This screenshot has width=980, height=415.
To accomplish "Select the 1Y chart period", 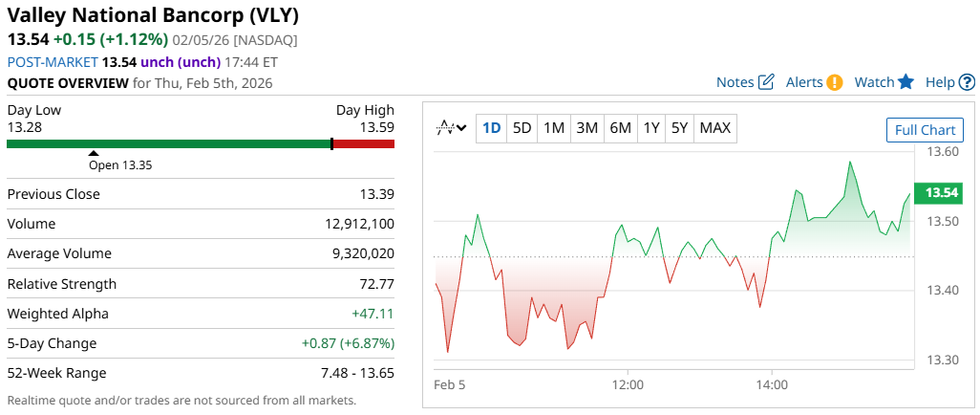I will pyautogui.click(x=650, y=127).
